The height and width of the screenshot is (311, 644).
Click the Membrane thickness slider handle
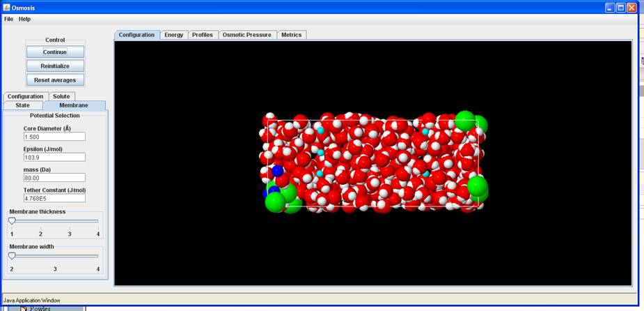(12, 220)
